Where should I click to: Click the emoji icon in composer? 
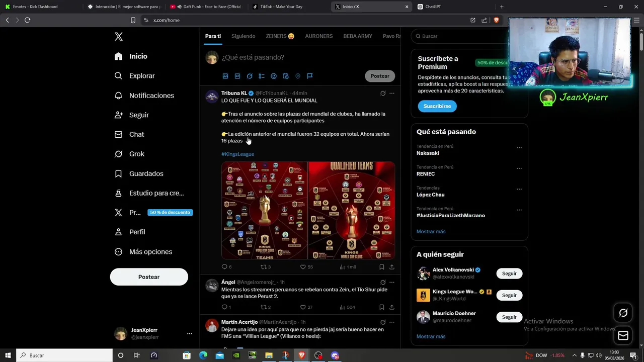click(x=274, y=76)
